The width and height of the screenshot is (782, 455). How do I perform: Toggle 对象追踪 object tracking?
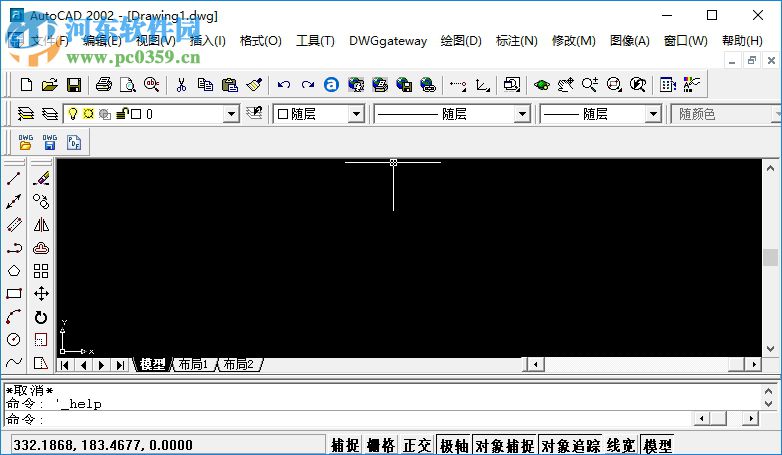point(571,445)
